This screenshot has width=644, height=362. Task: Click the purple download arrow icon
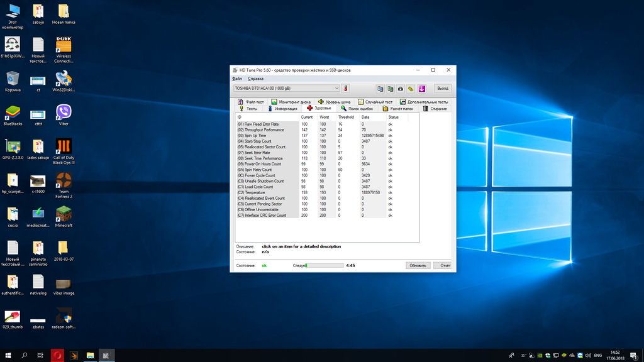tap(421, 89)
